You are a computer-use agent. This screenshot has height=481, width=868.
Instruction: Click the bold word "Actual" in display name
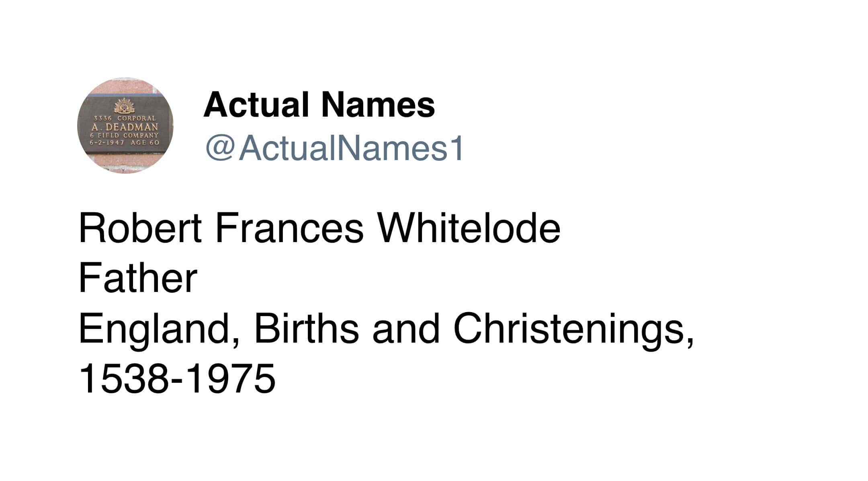[256, 105]
